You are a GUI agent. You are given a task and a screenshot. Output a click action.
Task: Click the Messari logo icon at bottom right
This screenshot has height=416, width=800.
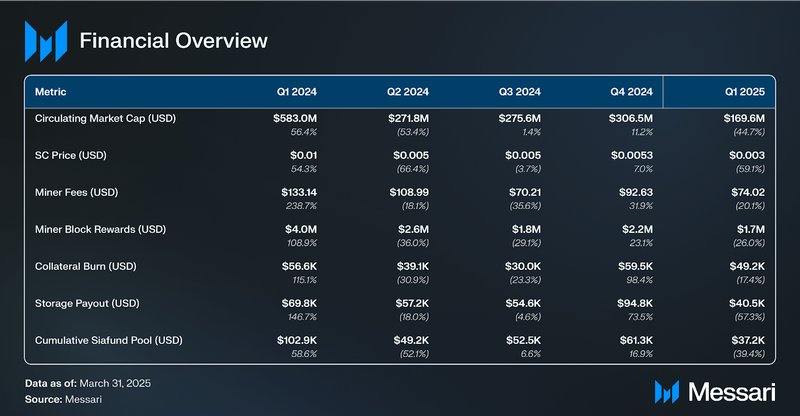(667, 392)
